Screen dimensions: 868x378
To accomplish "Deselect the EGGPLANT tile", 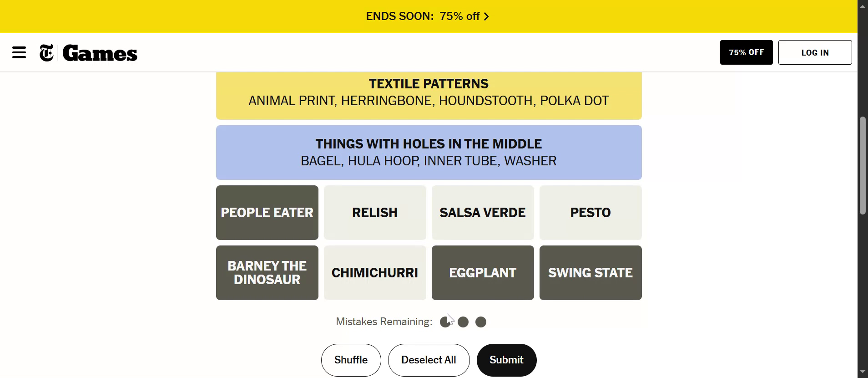I will click(482, 273).
